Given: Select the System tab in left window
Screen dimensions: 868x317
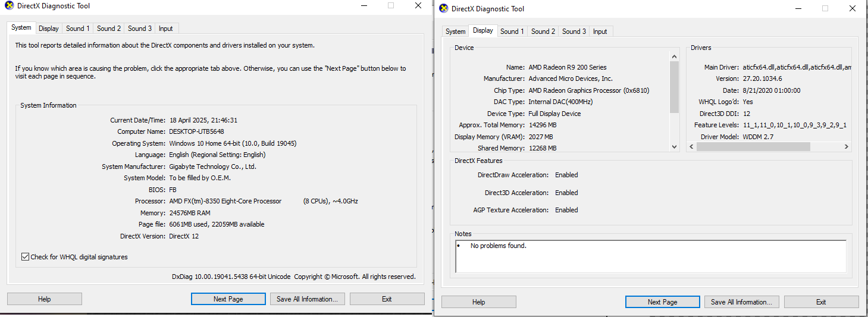Looking at the screenshot, I should coord(21,27).
